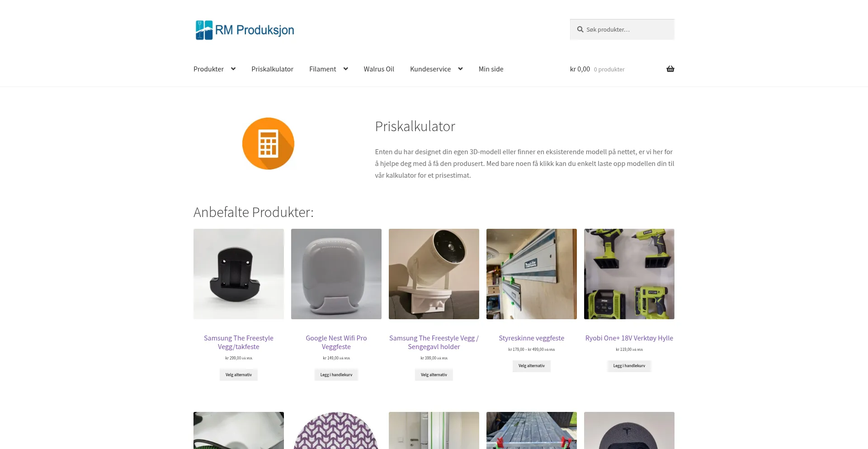
Task: Click the 0 produkter cart count
Action: click(609, 70)
